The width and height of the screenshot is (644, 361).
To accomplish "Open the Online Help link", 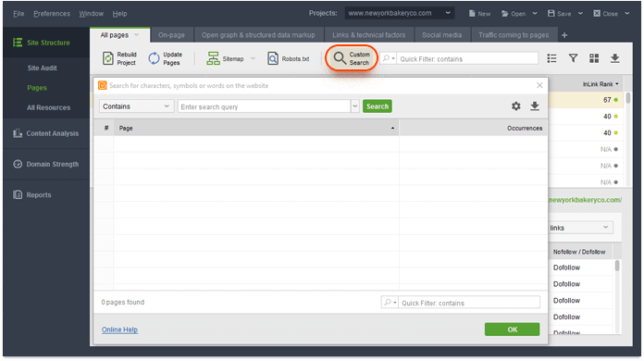I will click(119, 330).
